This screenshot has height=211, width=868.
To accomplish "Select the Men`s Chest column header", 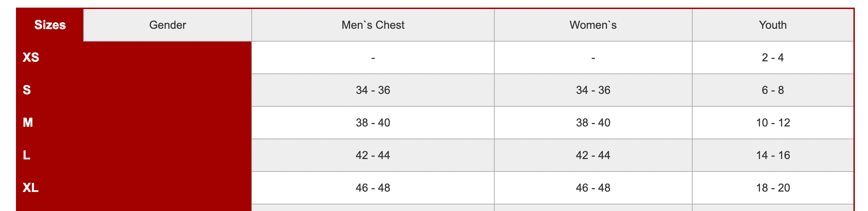I will point(373,25).
